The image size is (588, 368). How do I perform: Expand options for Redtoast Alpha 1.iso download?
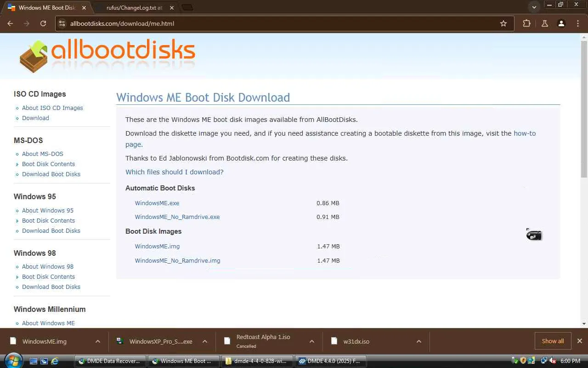pos(312,341)
